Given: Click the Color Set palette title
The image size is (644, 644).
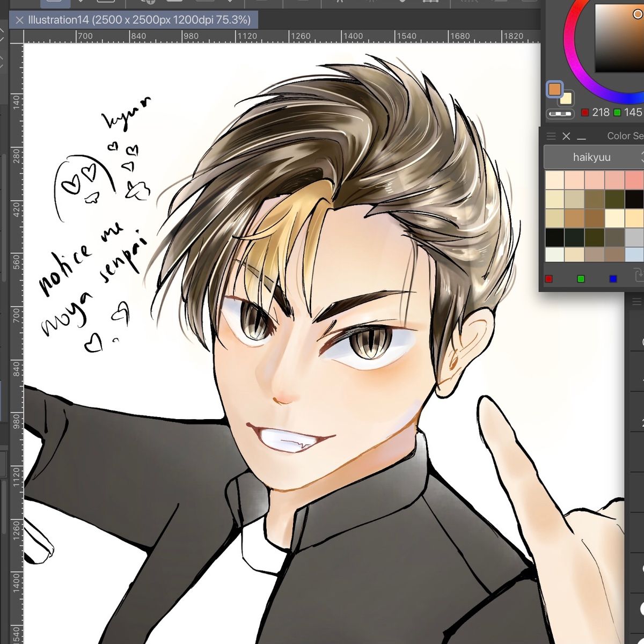Looking at the screenshot, I should [x=625, y=136].
